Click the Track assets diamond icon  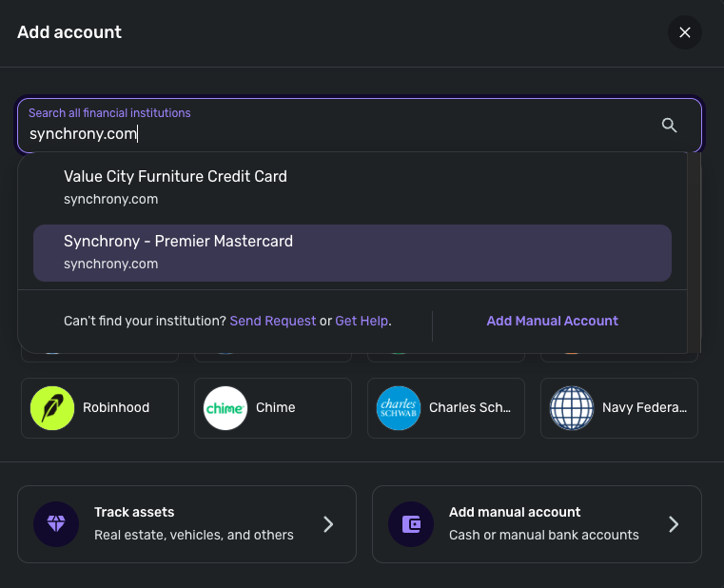point(56,524)
